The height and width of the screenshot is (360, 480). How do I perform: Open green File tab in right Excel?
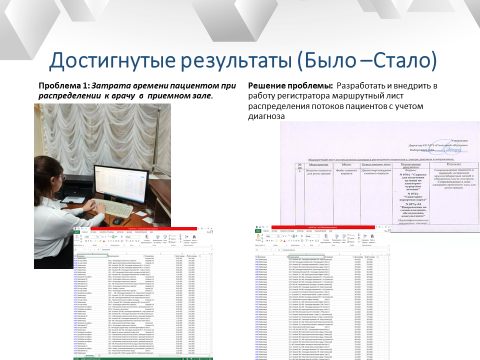point(258,231)
